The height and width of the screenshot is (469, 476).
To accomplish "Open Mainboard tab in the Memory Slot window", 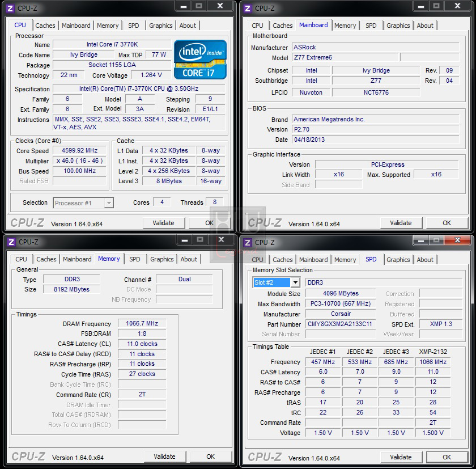I will point(313,260).
